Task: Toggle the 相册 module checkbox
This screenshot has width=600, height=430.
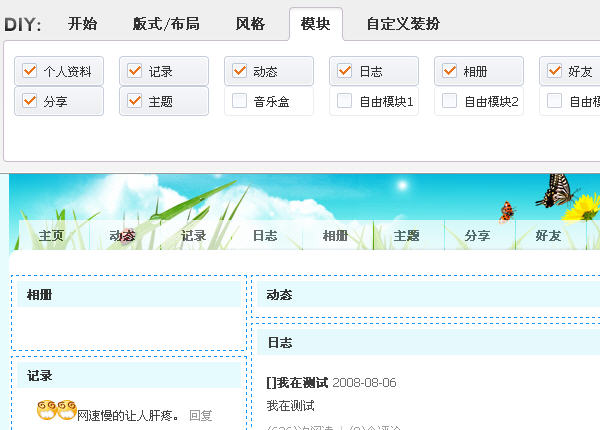Action: pyautogui.click(x=450, y=72)
